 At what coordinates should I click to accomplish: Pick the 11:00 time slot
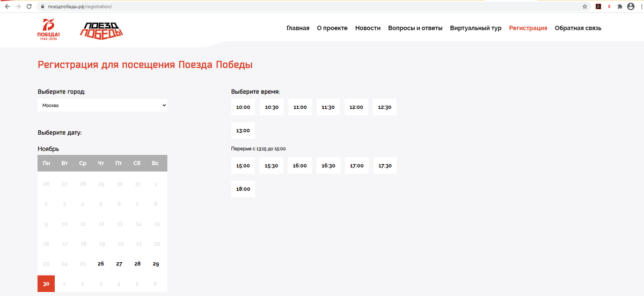pyautogui.click(x=300, y=107)
